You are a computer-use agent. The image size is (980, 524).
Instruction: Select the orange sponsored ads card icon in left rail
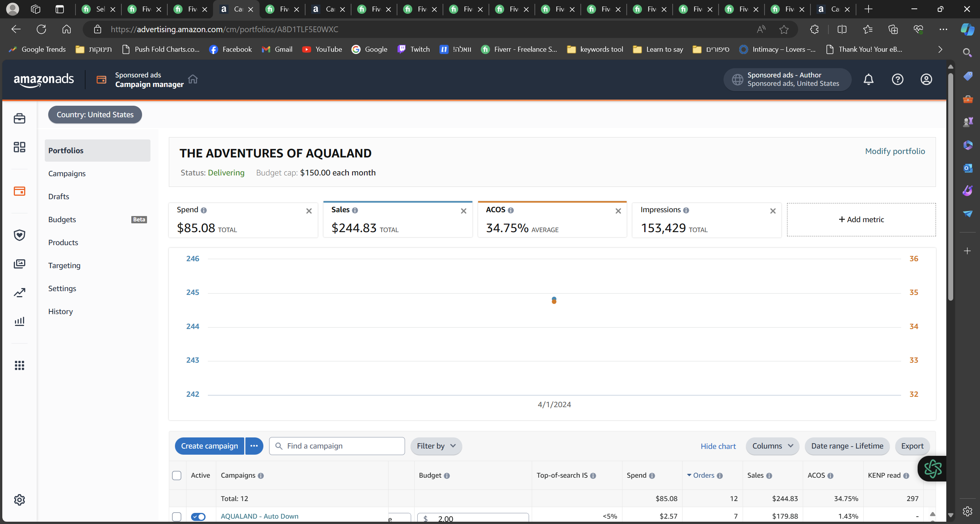(20, 191)
